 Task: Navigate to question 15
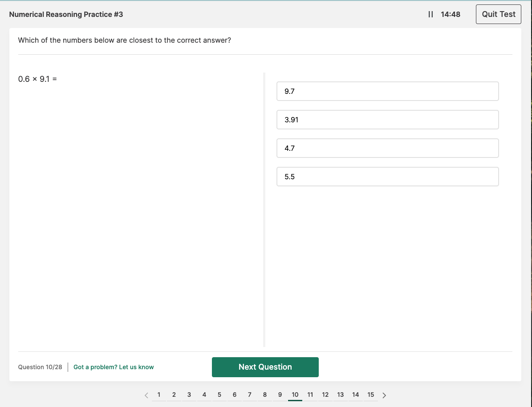370,395
